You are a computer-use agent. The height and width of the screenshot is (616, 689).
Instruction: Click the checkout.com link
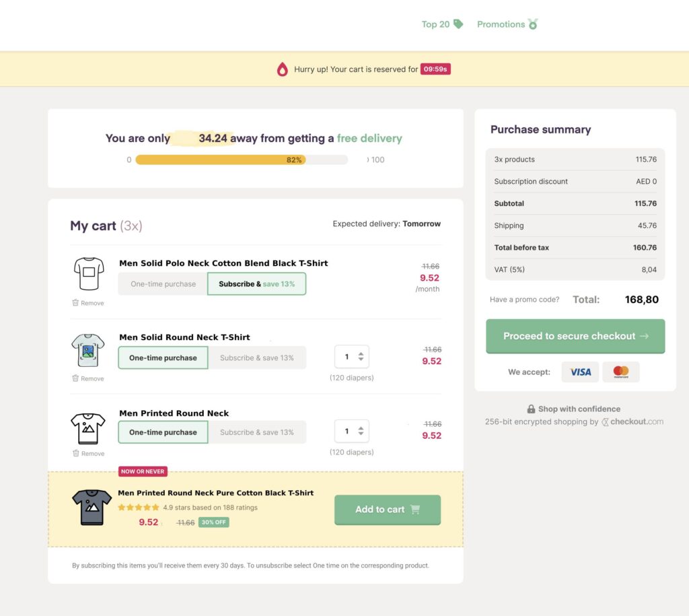637,422
